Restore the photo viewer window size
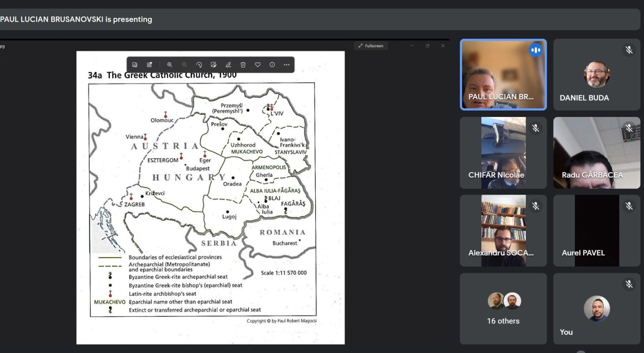The image size is (644, 353). point(427,46)
